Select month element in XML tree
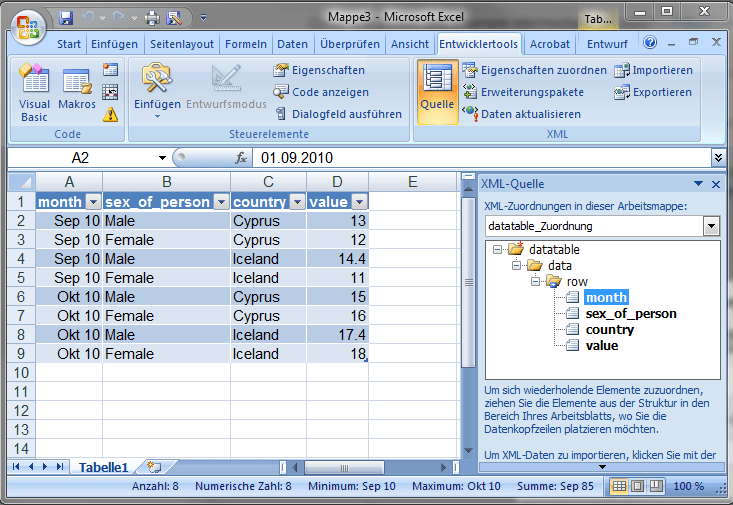 coord(606,297)
